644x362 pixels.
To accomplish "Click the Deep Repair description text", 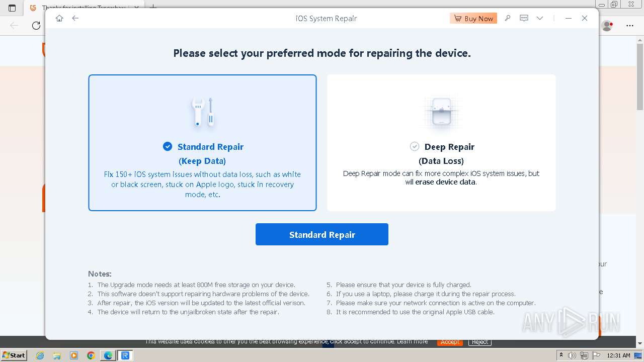I will pyautogui.click(x=441, y=177).
